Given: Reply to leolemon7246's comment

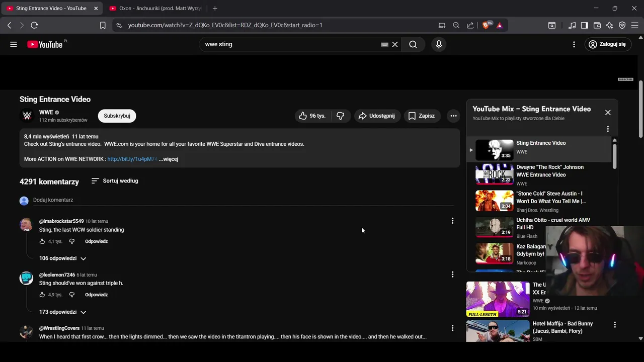Looking at the screenshot, I should tap(96, 295).
